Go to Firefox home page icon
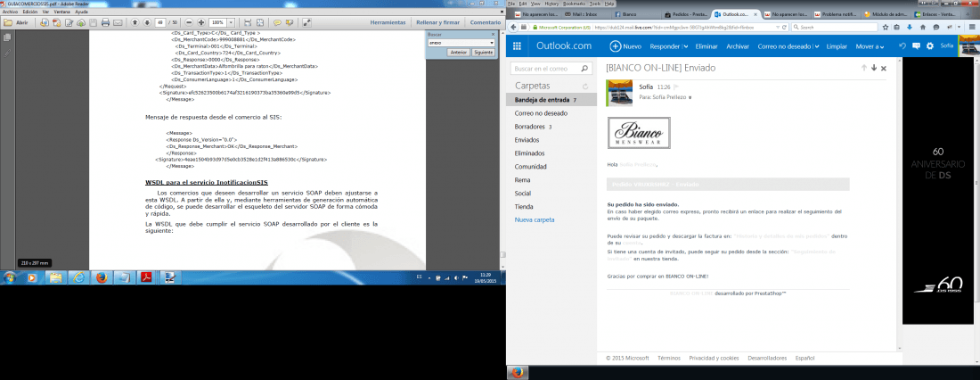Screen dimensions: 980x380 (x=922, y=28)
